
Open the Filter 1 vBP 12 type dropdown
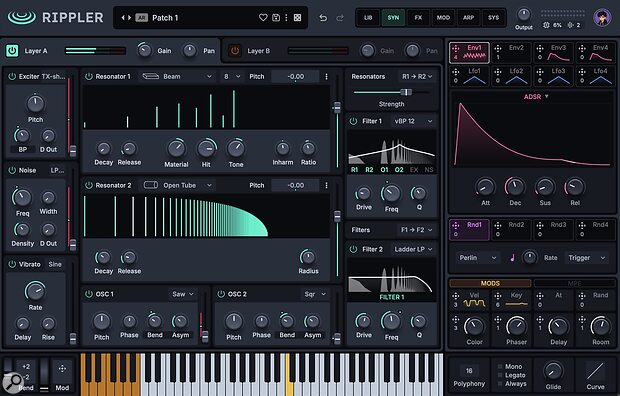click(x=413, y=121)
